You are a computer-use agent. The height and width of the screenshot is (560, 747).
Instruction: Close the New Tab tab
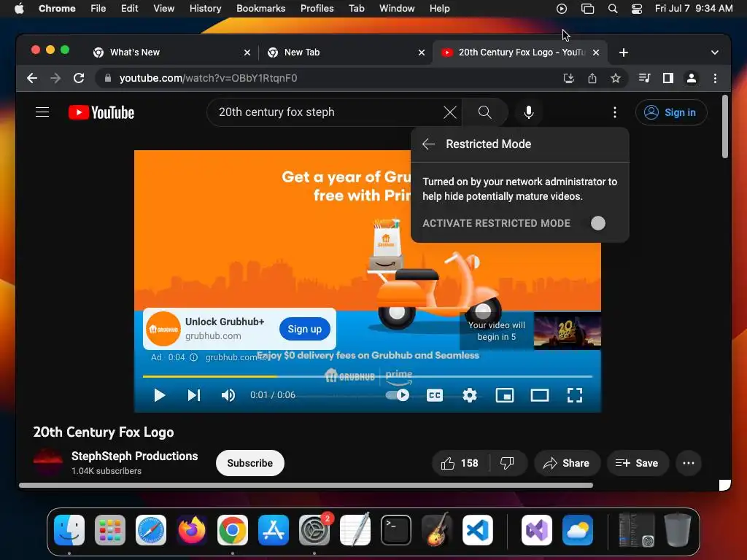coord(422,52)
